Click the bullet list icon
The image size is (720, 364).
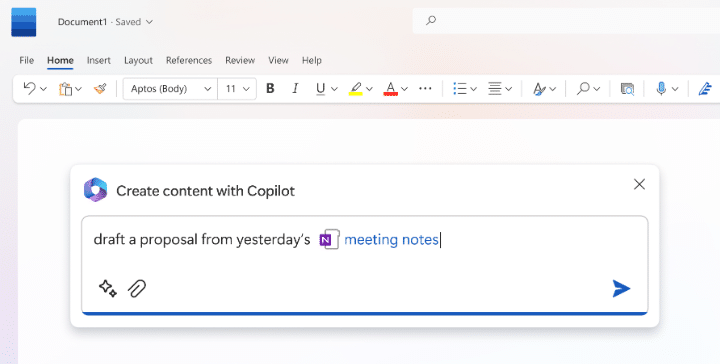460,89
